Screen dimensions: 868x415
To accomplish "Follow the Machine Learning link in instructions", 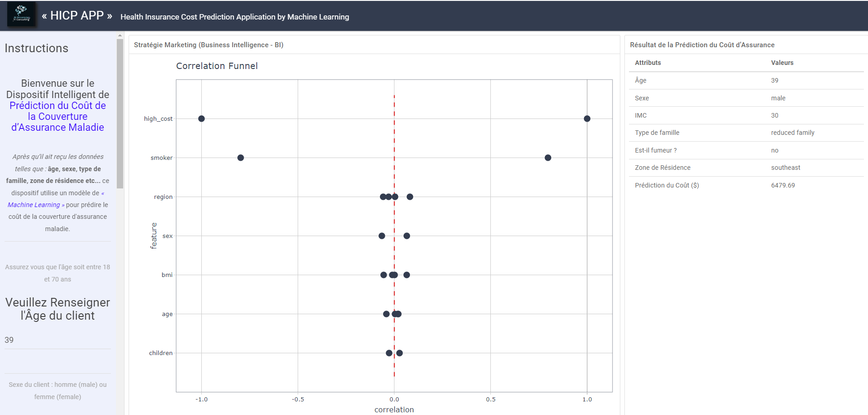I will 34,205.
